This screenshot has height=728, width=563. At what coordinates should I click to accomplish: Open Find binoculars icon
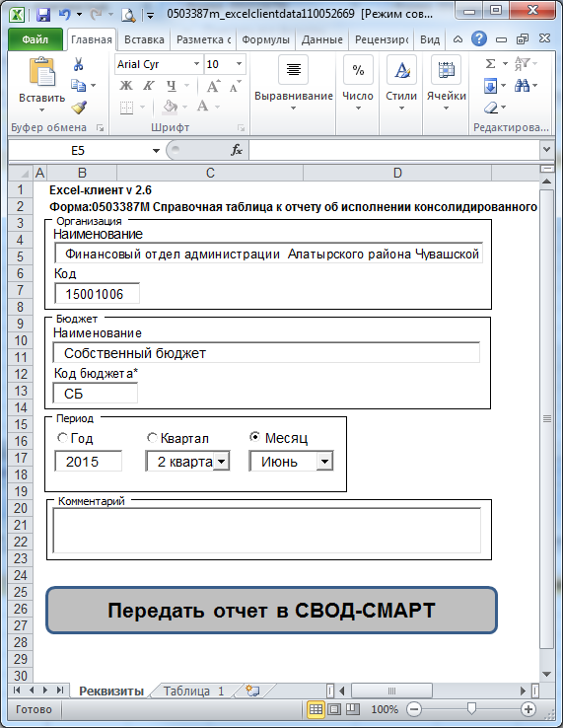[522, 86]
